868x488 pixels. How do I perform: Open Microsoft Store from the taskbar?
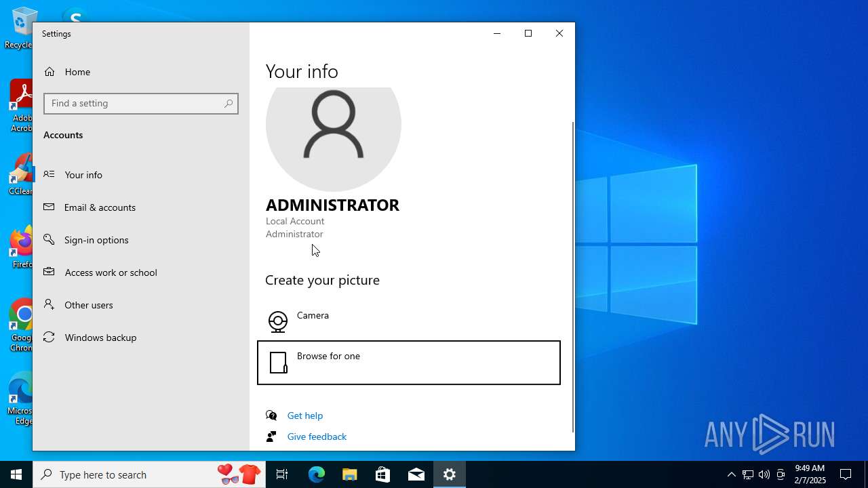383,474
